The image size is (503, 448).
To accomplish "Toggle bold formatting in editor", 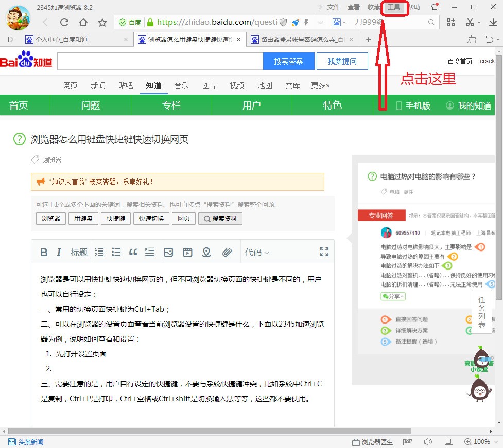I will [x=44, y=252].
